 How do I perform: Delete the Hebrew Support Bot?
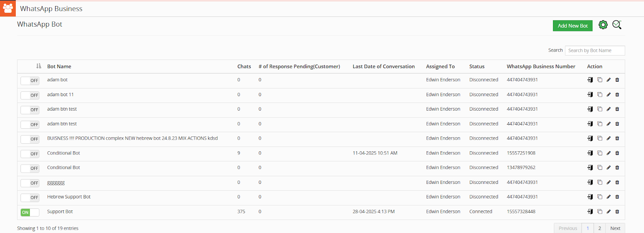point(617,197)
